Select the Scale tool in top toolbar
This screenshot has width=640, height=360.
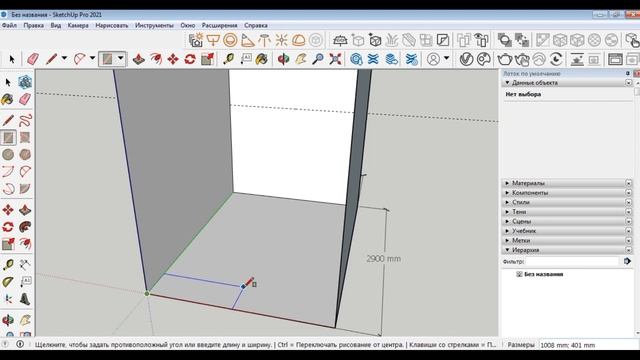(207, 59)
